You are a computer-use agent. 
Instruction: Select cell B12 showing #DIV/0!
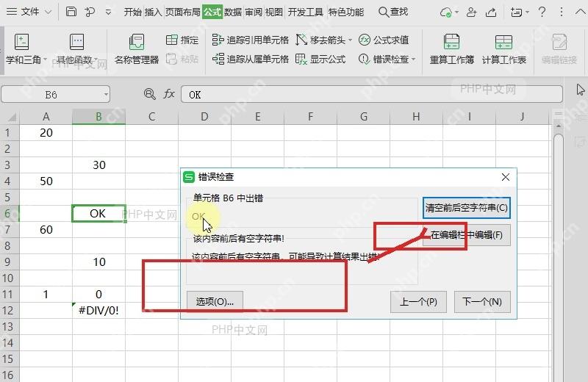98,311
